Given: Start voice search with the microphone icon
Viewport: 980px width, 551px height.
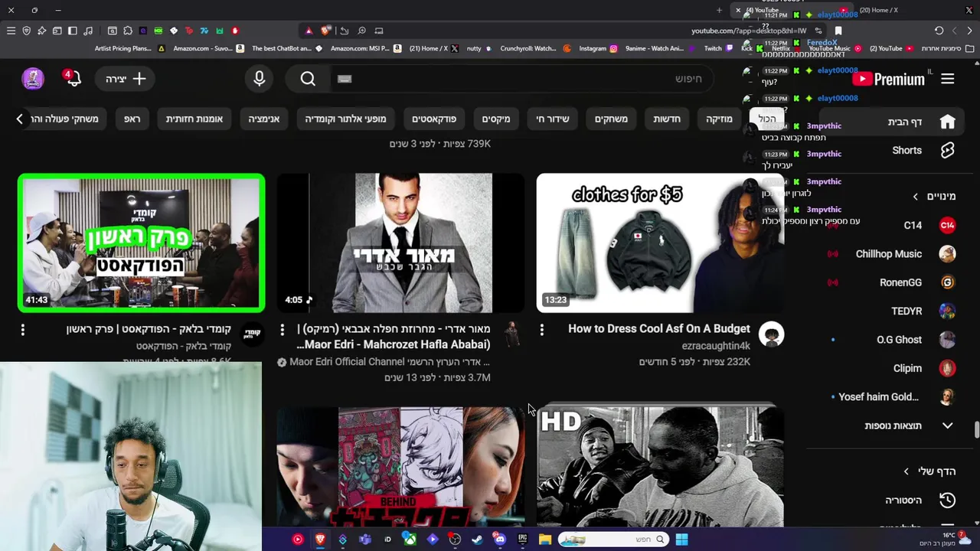Looking at the screenshot, I should click(259, 79).
